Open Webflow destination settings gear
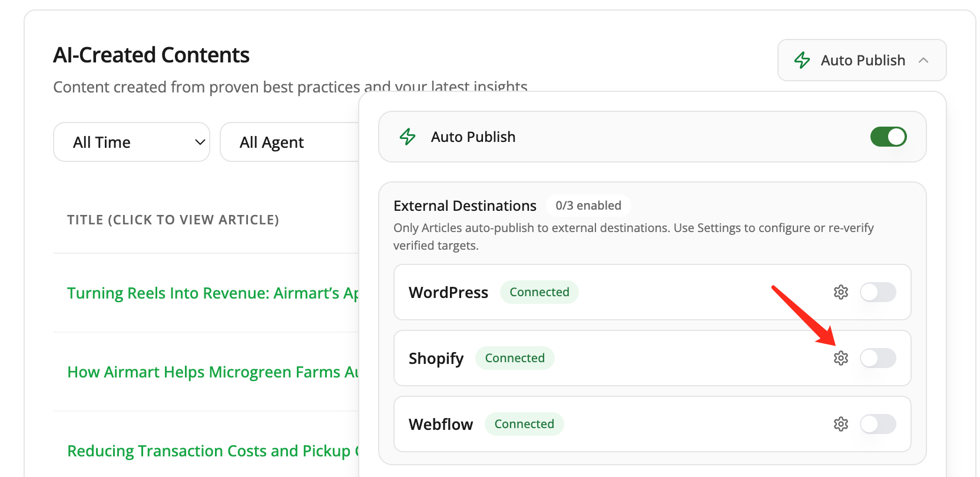The width and height of the screenshot is (980, 477). pyautogui.click(x=840, y=424)
